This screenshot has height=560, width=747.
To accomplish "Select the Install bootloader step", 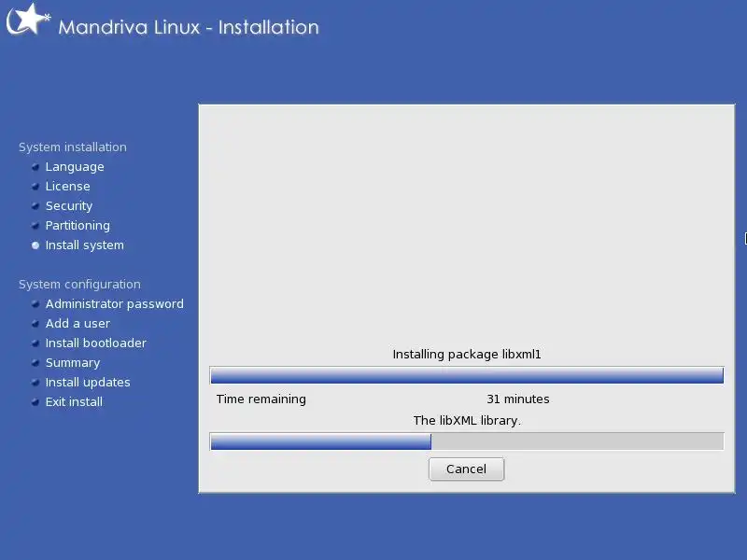I will point(96,343).
